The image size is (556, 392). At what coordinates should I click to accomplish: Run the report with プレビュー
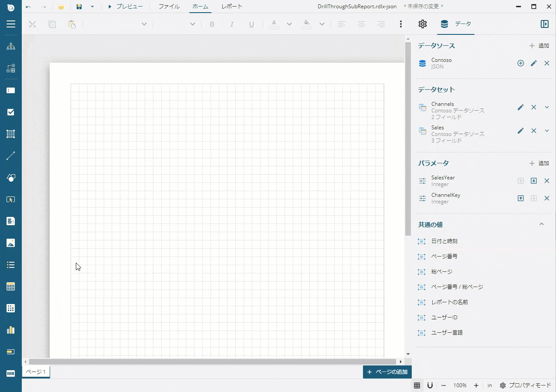tap(125, 7)
